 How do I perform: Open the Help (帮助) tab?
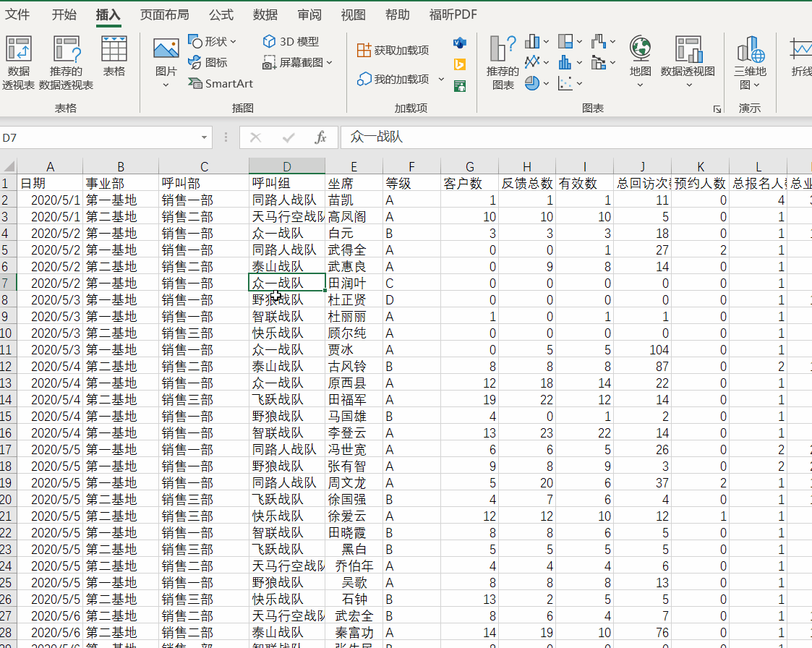point(397,14)
